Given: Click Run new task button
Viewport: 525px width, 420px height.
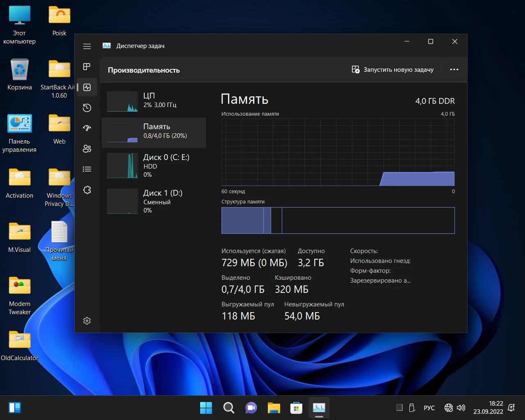Looking at the screenshot, I should (393, 70).
